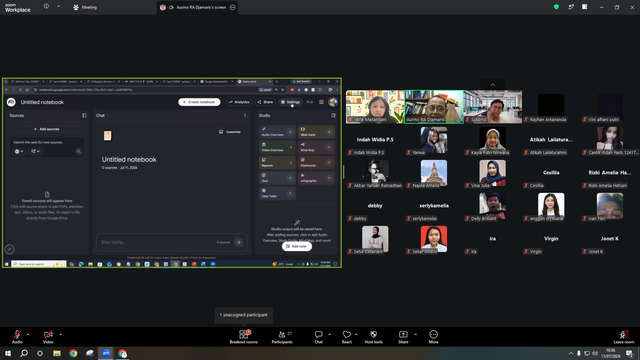Click Rayhan Arkananda participant tile
This screenshot has height=360, width=640.
[551, 107]
